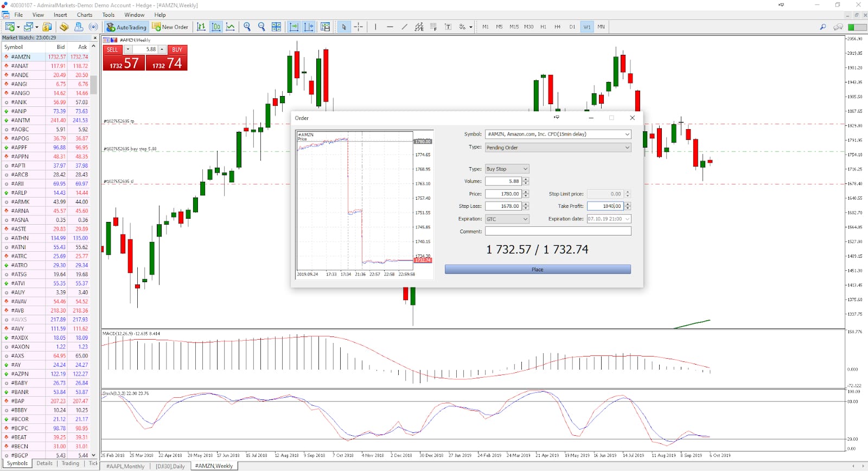868x471 pixels.
Task: Click the Comment input field
Action: 558,231
